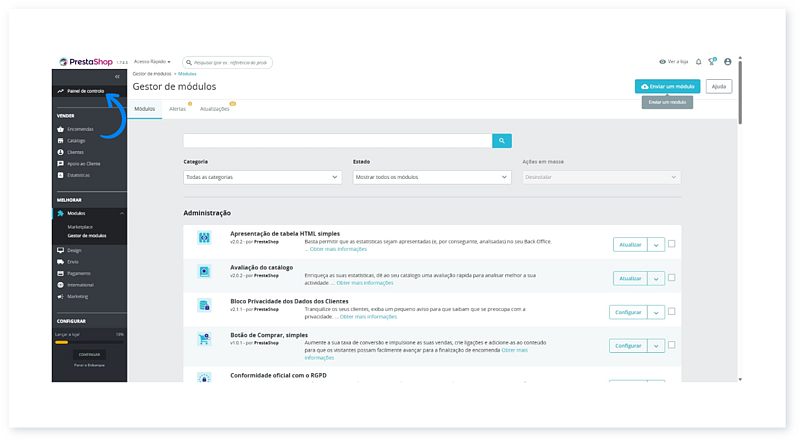Switch to the Alertas tab
This screenshot has width=800, height=442.
tap(177, 108)
